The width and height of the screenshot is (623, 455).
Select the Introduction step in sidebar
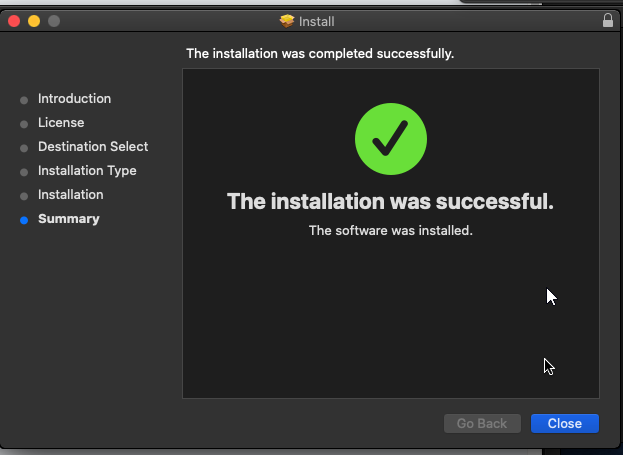[x=74, y=99]
